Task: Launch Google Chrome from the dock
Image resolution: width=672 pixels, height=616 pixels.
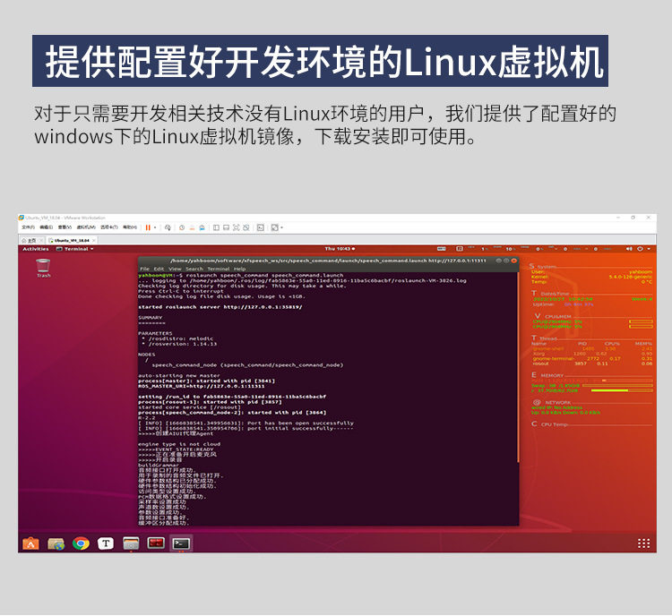Action: click(x=81, y=543)
